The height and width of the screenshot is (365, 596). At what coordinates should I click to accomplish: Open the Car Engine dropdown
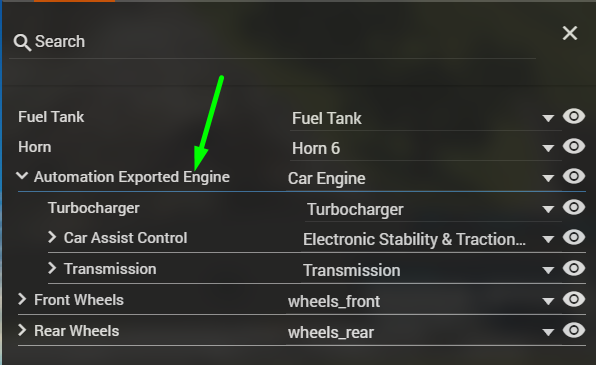(x=548, y=178)
